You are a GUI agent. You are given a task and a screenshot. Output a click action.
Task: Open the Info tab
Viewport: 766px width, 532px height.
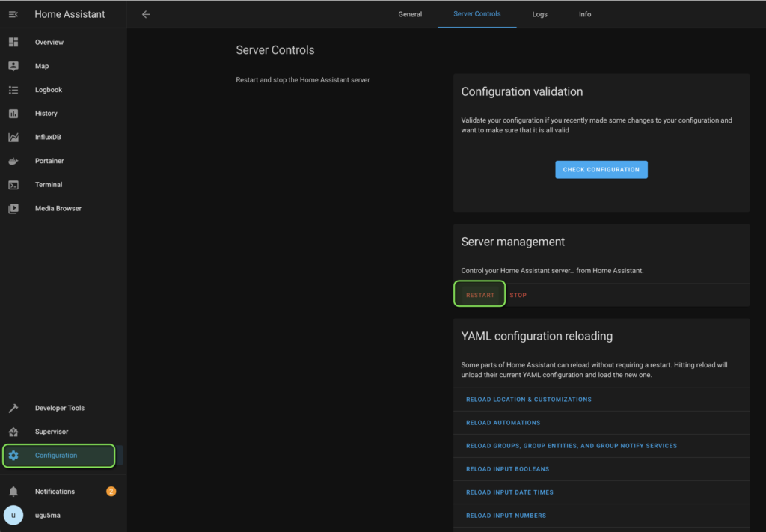(585, 14)
